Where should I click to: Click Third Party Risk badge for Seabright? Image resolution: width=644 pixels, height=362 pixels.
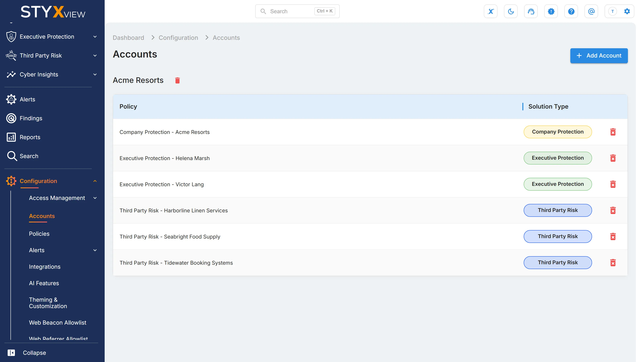point(557,236)
